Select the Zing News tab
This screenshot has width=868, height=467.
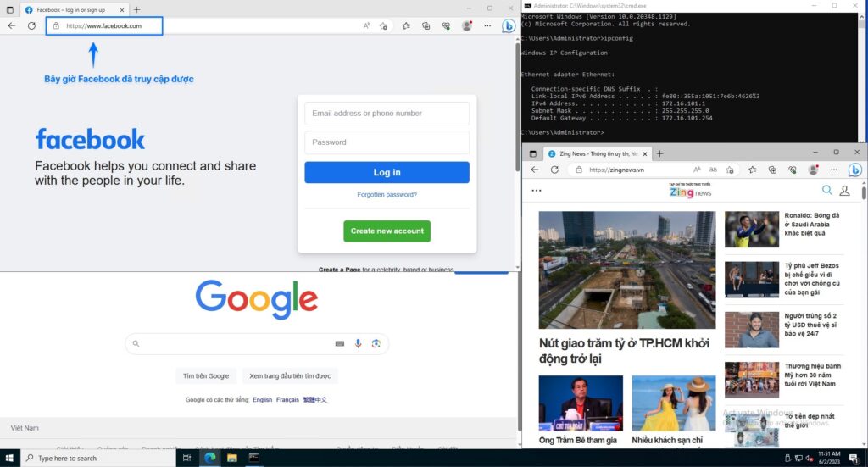click(x=597, y=153)
